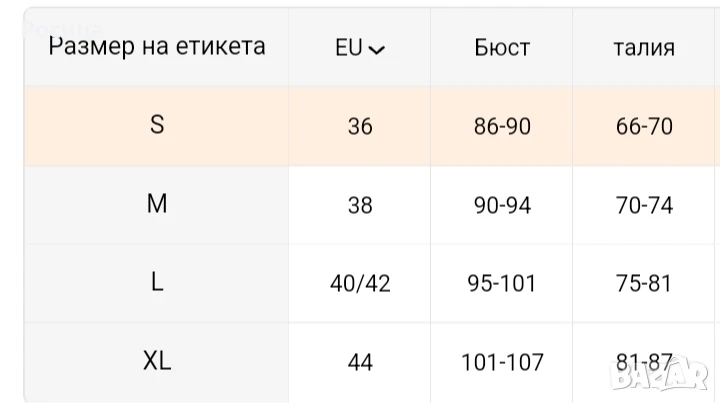Click waist measurement 75-81
Viewport: 720px width, 403px height.
coord(644,284)
